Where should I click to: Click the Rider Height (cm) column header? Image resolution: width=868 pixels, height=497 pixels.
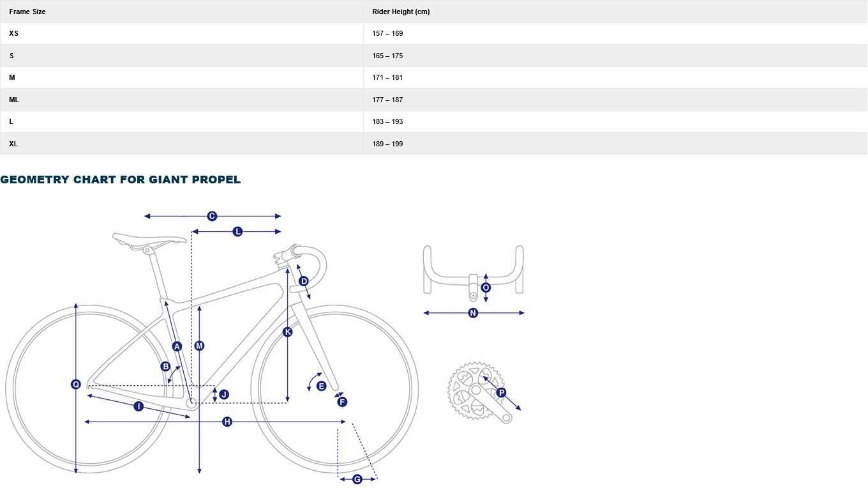tap(401, 11)
